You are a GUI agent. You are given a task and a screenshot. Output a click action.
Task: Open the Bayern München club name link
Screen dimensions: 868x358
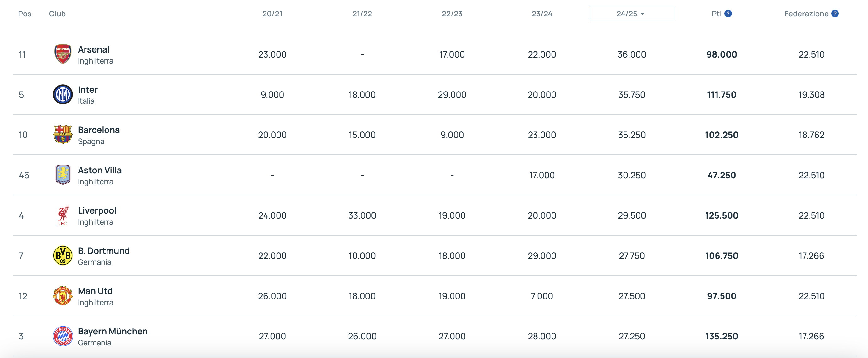(x=113, y=331)
